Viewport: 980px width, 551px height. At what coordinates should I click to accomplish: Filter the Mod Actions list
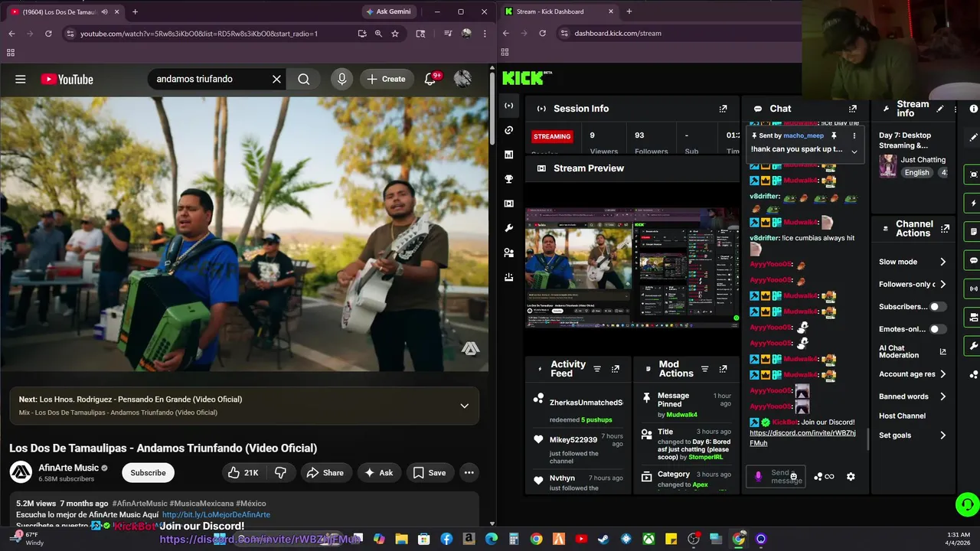point(705,369)
